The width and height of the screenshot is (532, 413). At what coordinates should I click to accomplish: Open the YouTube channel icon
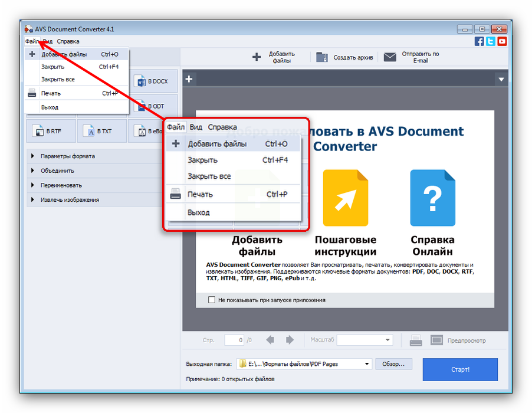(x=502, y=41)
